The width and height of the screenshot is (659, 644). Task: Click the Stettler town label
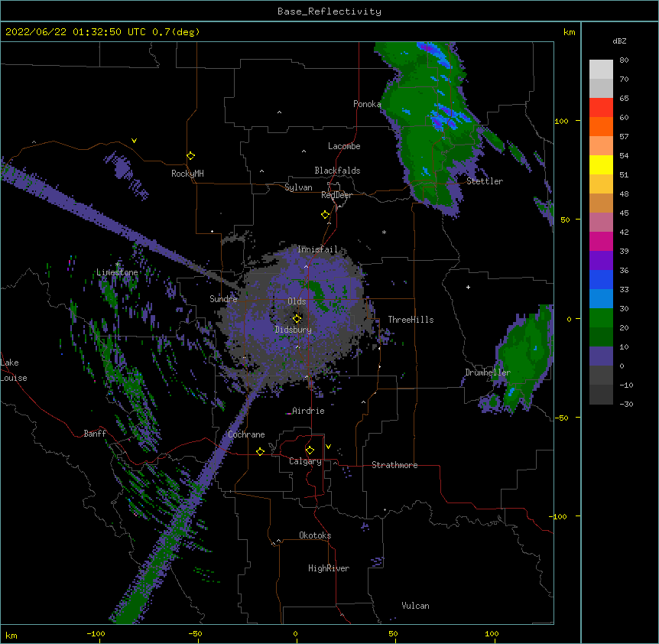[x=485, y=181]
